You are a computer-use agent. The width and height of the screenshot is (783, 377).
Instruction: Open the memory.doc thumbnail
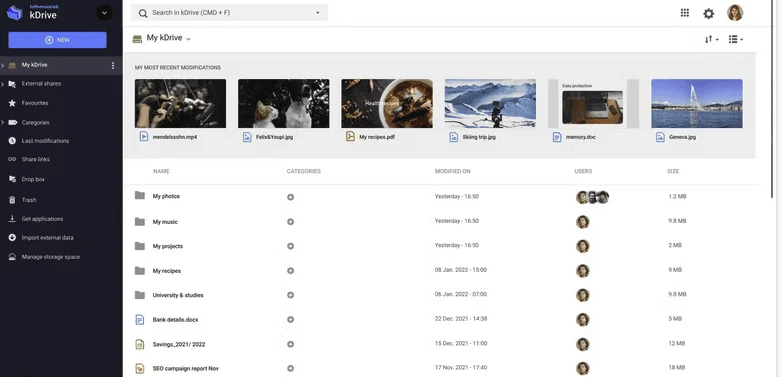pyautogui.click(x=593, y=103)
